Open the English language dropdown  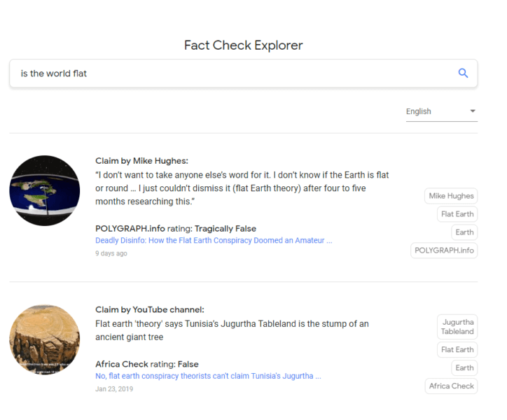(436, 111)
